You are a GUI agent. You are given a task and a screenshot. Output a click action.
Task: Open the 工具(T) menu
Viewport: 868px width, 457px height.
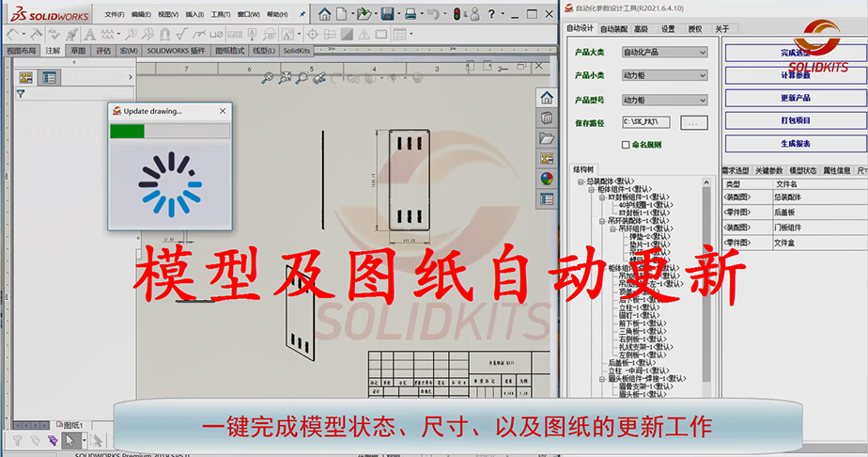pyautogui.click(x=221, y=14)
